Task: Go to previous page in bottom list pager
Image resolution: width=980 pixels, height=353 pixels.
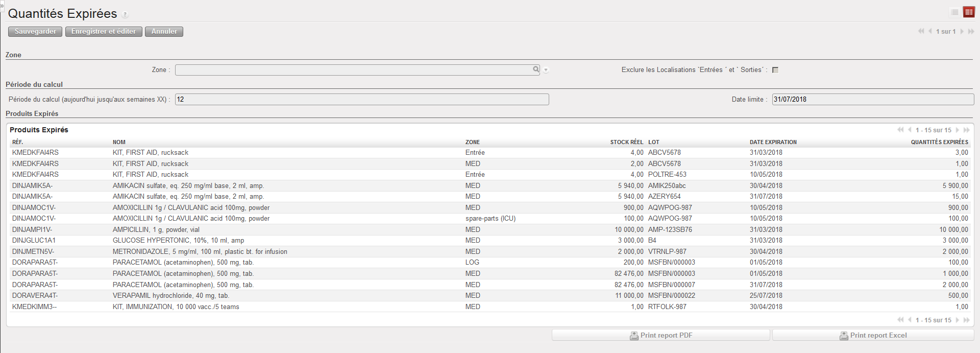Action: point(910,320)
